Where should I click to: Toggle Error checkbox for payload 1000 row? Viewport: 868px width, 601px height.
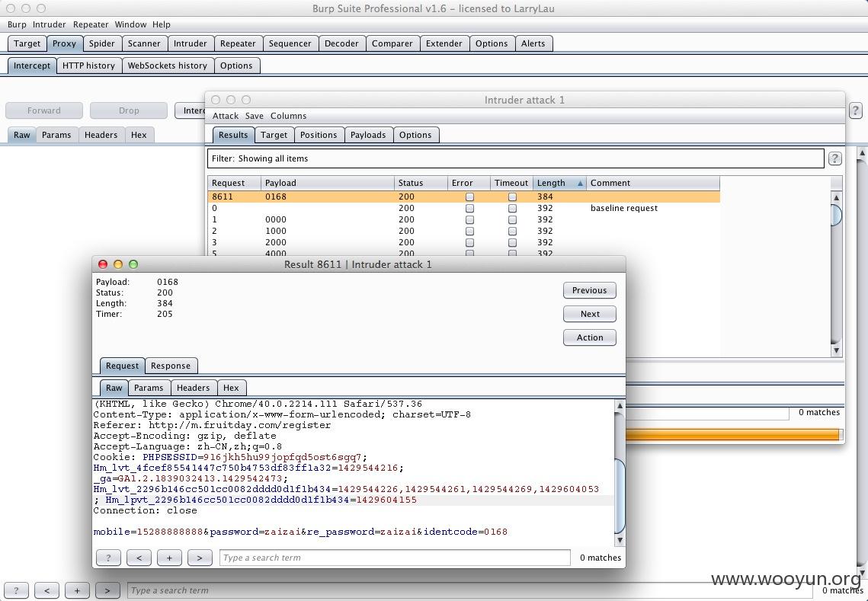[469, 232]
